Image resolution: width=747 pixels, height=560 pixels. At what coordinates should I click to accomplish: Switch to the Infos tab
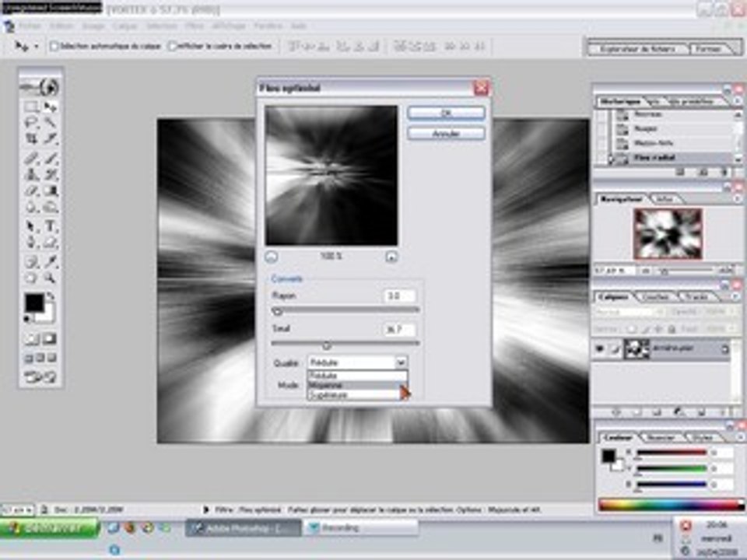click(x=664, y=198)
